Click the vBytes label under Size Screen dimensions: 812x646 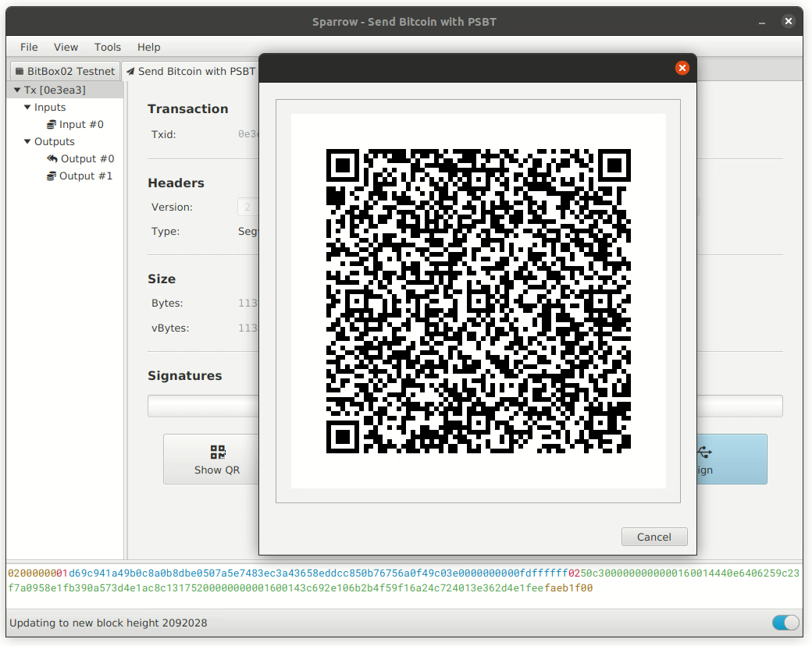[x=170, y=328]
